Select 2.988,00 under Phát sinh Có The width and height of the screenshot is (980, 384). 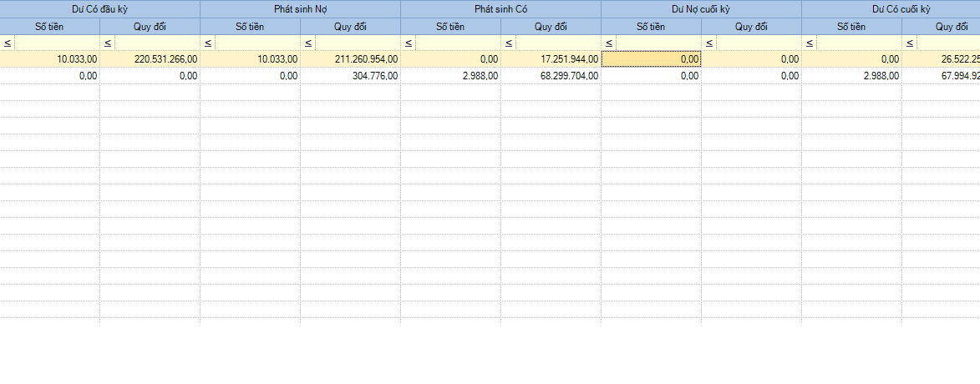point(450,76)
